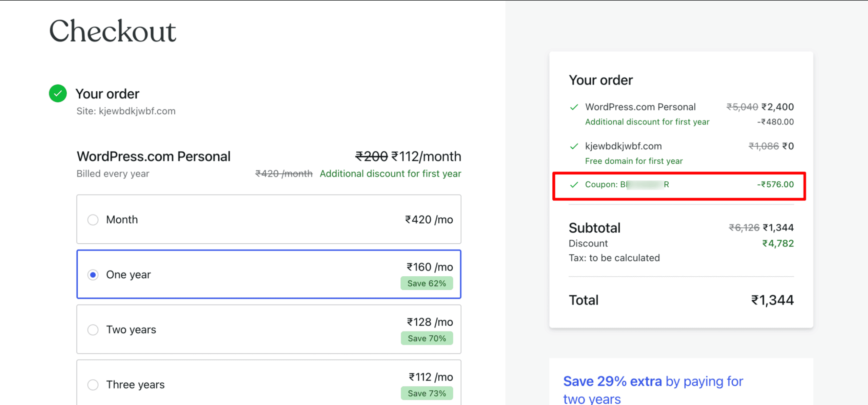Choose the Two years plan
This screenshot has height=405, width=868.
(93, 329)
